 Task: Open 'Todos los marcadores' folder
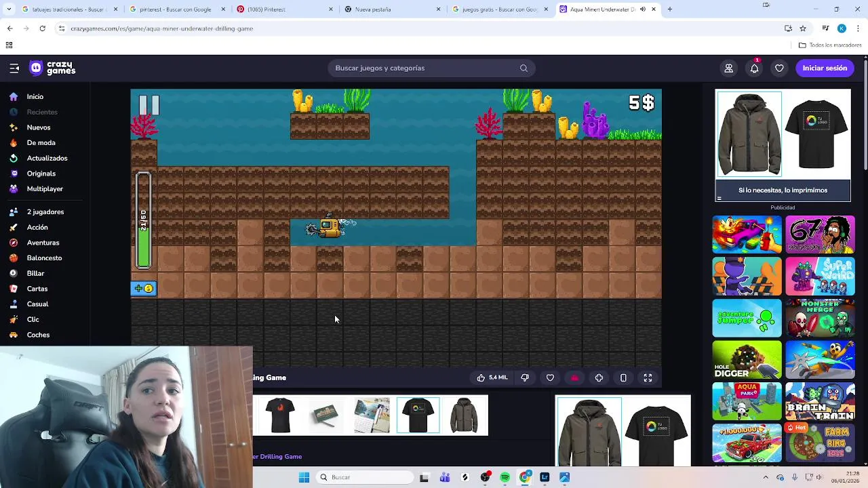830,45
